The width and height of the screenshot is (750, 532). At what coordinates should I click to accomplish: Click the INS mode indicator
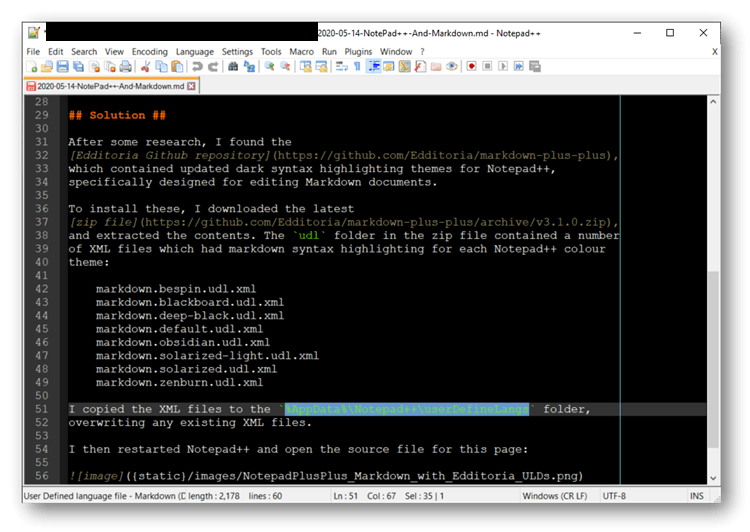point(696,496)
